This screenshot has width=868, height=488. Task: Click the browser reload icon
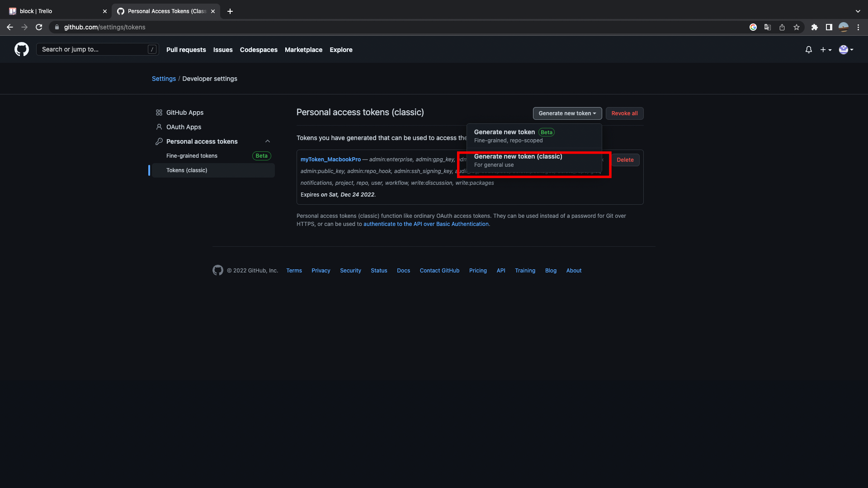pyautogui.click(x=39, y=27)
